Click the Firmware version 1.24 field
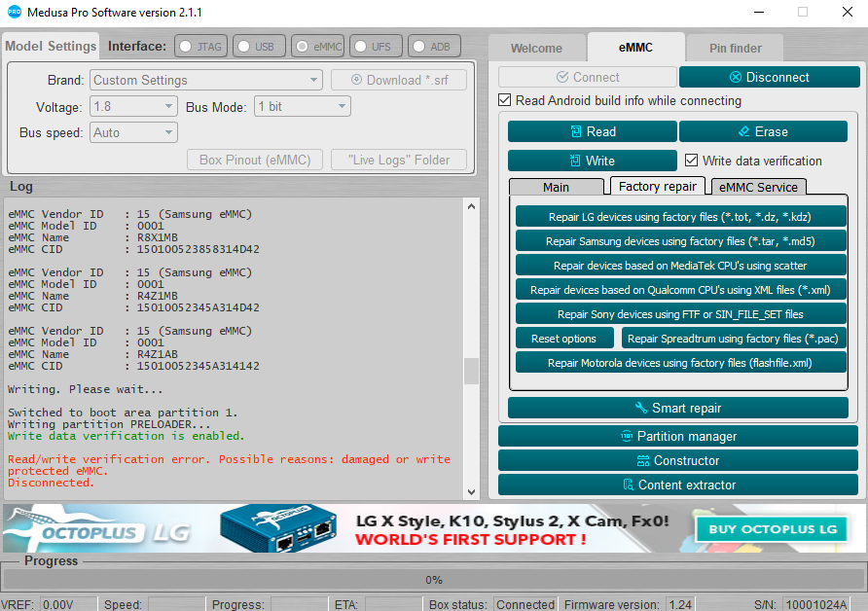 tap(679, 604)
